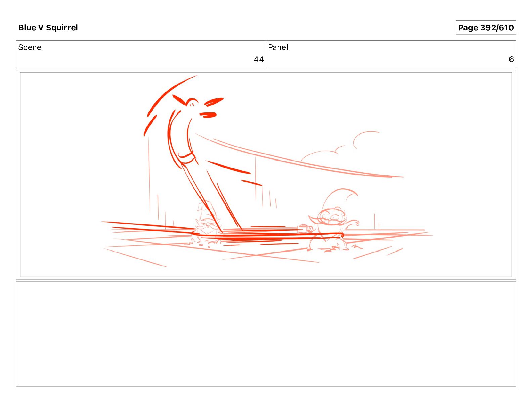Click the 'Page 392/610' page indicator box
The width and height of the screenshot is (532, 411).
tap(486, 28)
